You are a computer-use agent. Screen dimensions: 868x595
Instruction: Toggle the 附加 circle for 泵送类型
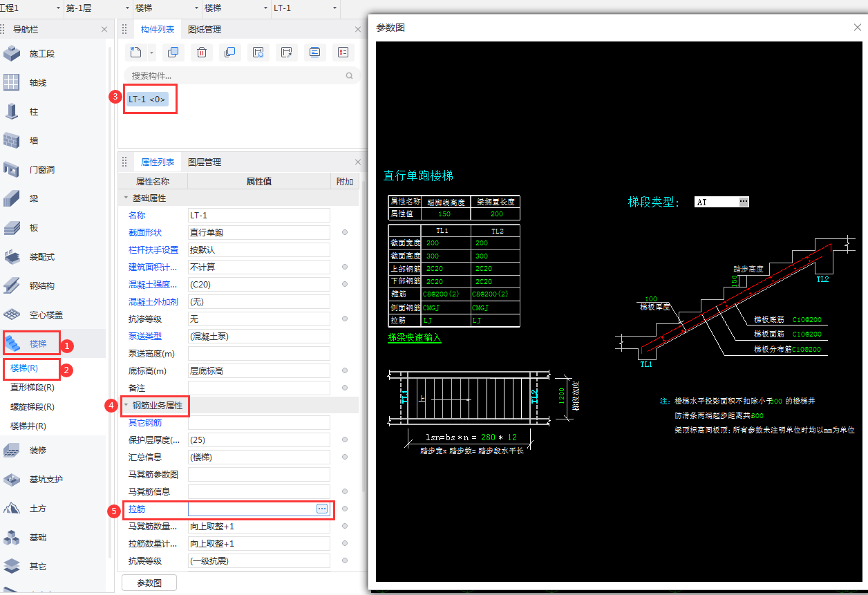344,336
